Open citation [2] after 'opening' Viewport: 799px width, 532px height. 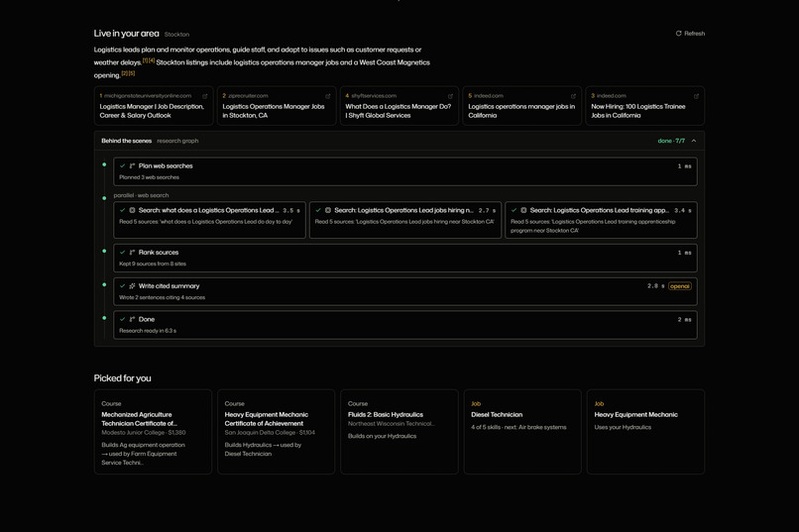click(x=124, y=73)
